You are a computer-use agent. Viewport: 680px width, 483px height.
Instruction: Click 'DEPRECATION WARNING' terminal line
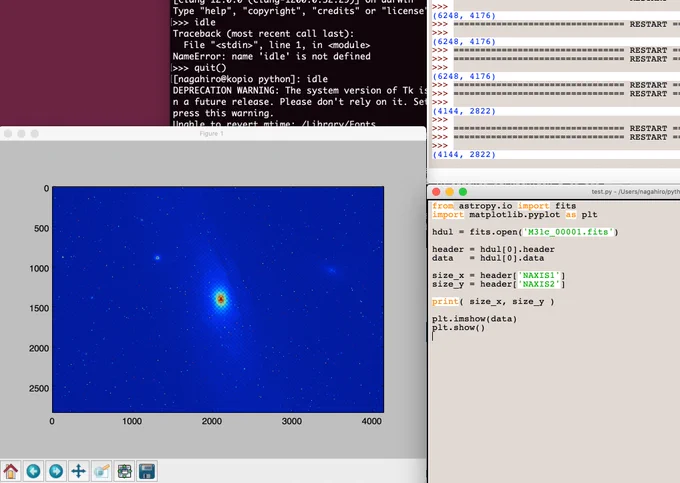[299, 90]
